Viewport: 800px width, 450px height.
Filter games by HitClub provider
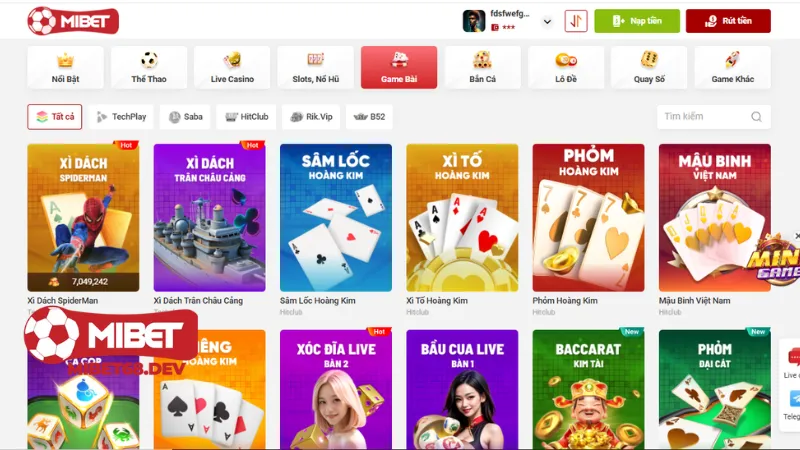(x=246, y=117)
